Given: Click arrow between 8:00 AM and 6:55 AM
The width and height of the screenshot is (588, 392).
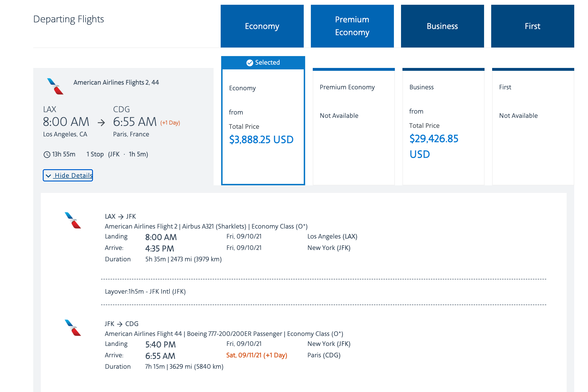Looking at the screenshot, I should pos(101,123).
